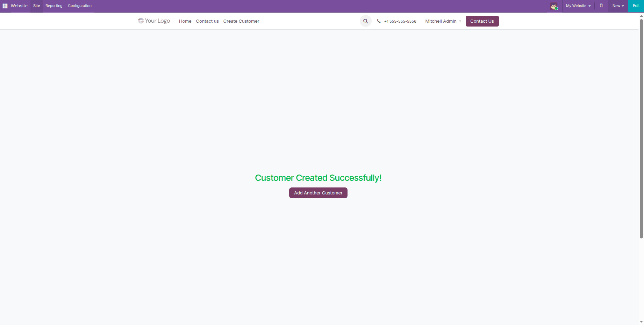The height and width of the screenshot is (325, 644).
Task: Open the mobile preview icon
Action: tap(601, 6)
